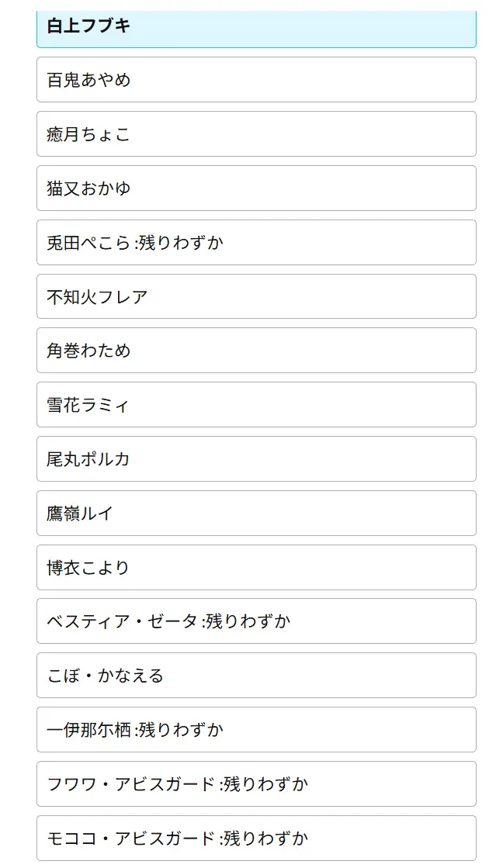Select the 尾丸ポルカ option
This screenshot has width=489, height=868.
coord(255,459)
